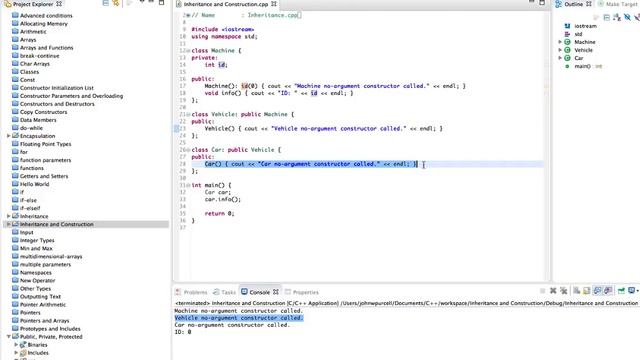Toggle show console on standard error change
Image resolution: width=640 pixels, height=360 pixels.
(x=608, y=291)
